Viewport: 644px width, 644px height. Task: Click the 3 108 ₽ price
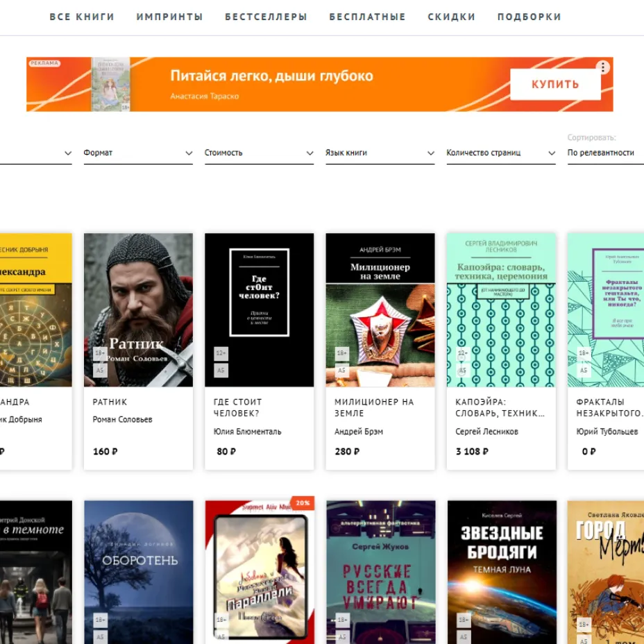point(472,451)
